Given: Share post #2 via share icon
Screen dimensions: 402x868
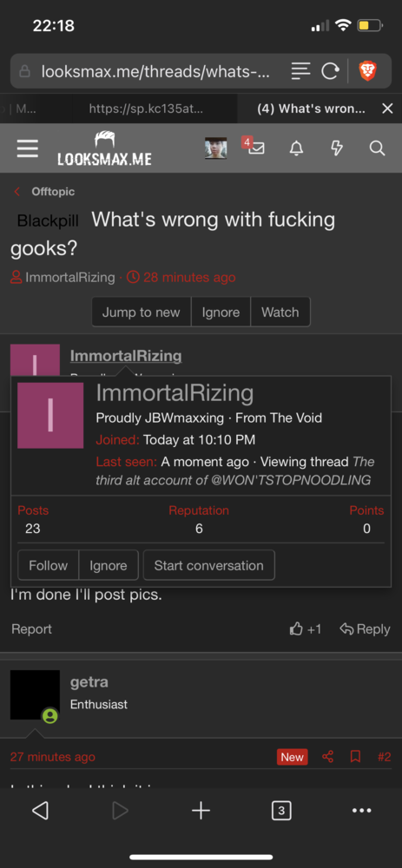Looking at the screenshot, I should coord(328,756).
